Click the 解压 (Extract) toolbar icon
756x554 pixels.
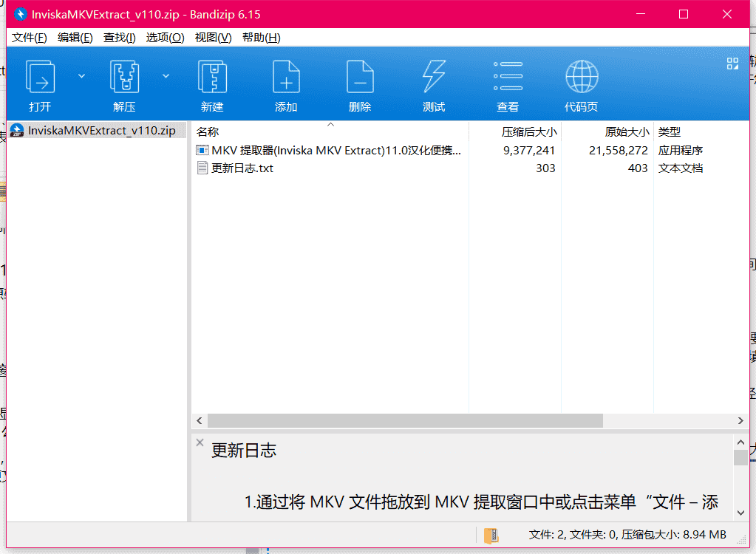124,77
